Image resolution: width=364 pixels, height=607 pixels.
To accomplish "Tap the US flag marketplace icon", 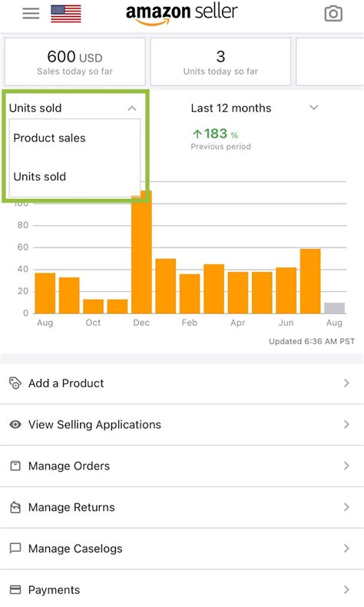I will (66, 14).
